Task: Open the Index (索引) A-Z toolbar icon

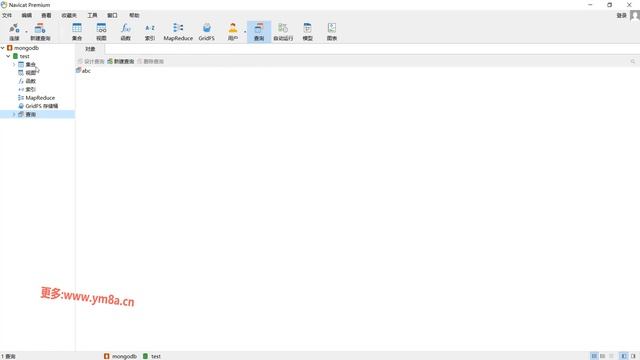Action: pos(150,32)
